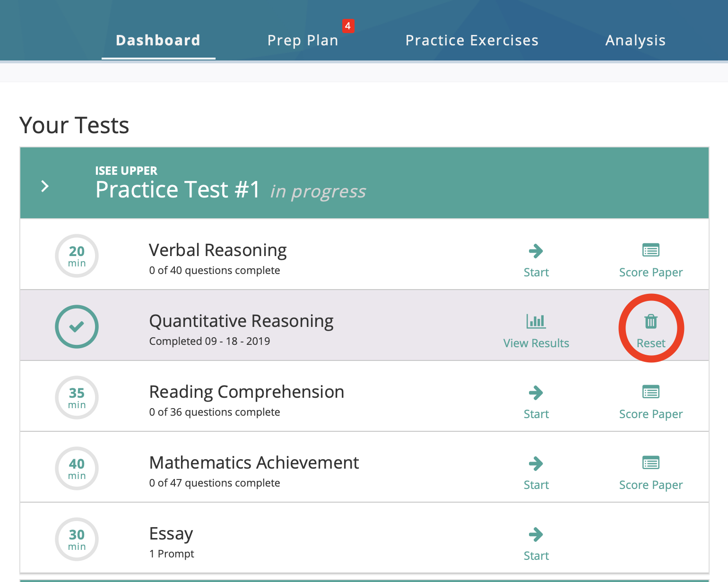
Task: Click the Essay Start arrow icon
Action: 536,535
